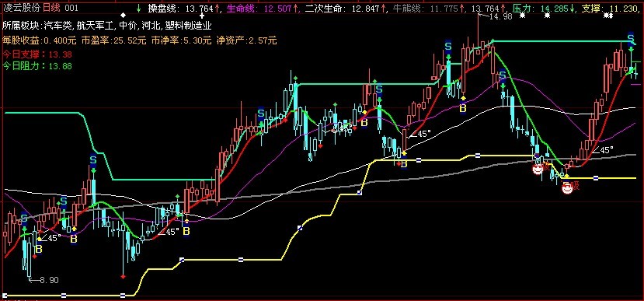Click the 每股收益:0.400元 value

pyautogui.click(x=40, y=40)
